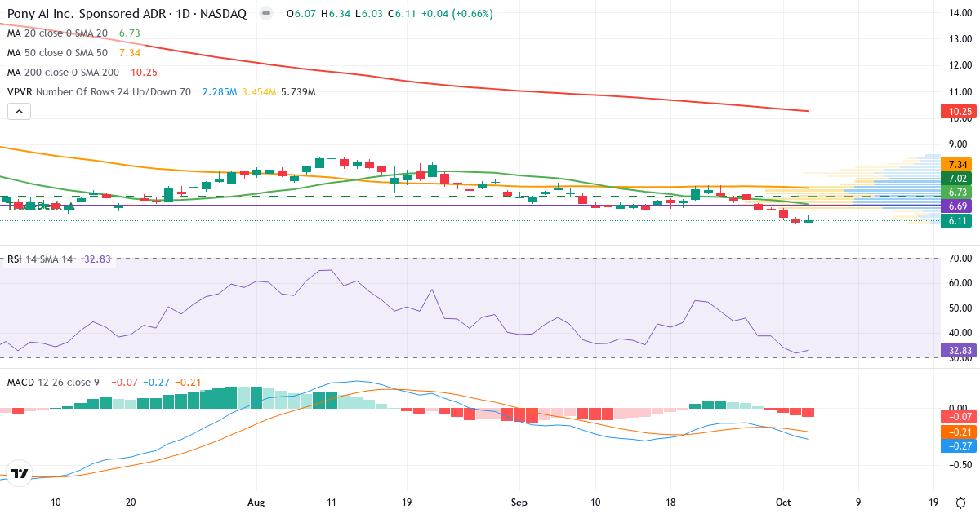Click the +0.04 (+0.66%) change value
Viewport: 980px width, 514px height.
coord(458,14)
